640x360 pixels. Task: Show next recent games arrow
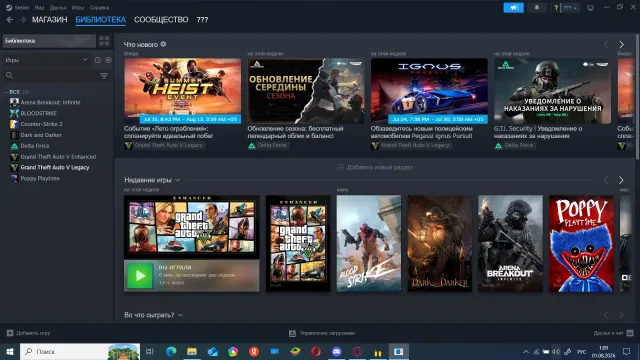pyautogui.click(x=621, y=180)
